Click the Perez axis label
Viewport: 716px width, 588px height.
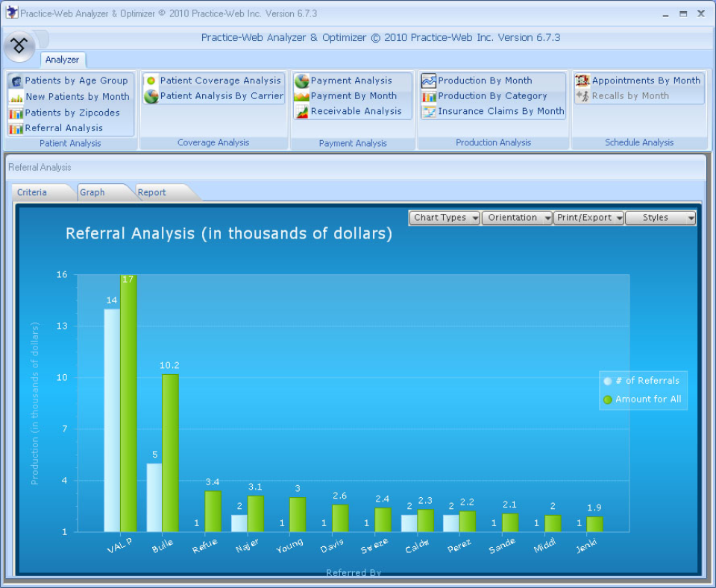click(459, 546)
